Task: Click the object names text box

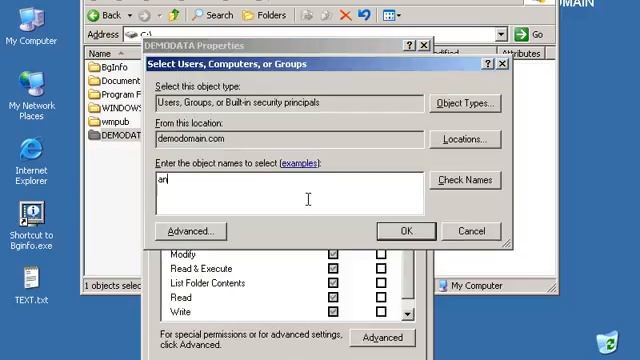Action: (x=290, y=193)
